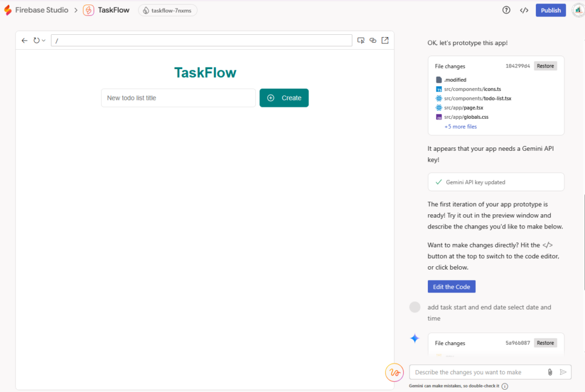Open the user profile avatar
This screenshot has height=392, width=585.
click(x=579, y=10)
